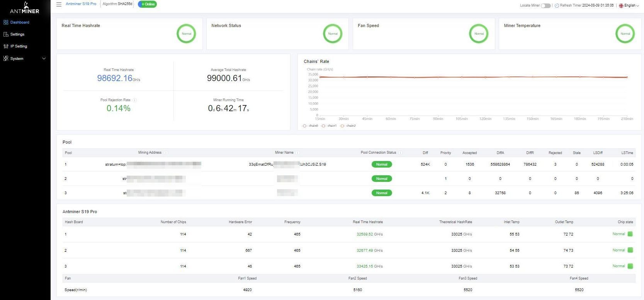Click board 3 hashrate 33425.15 GH/s
Screen dimensions: 644x300
(x=370, y=266)
